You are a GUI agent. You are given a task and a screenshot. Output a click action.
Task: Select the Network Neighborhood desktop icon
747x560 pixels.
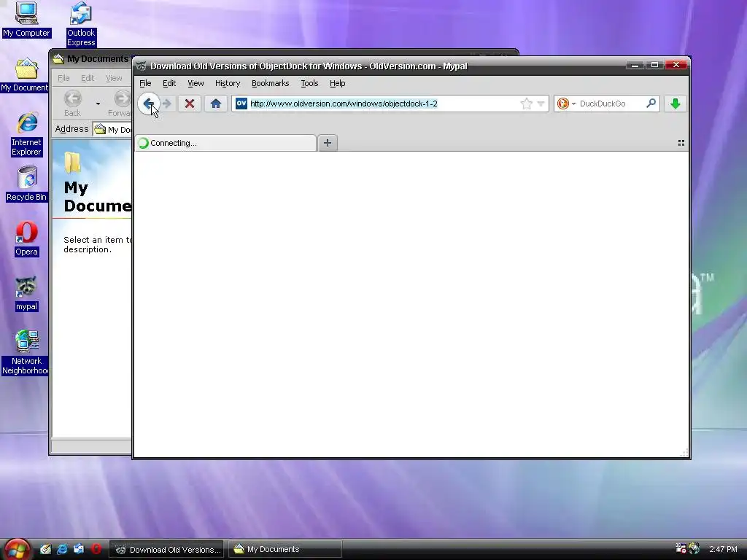coord(26,354)
